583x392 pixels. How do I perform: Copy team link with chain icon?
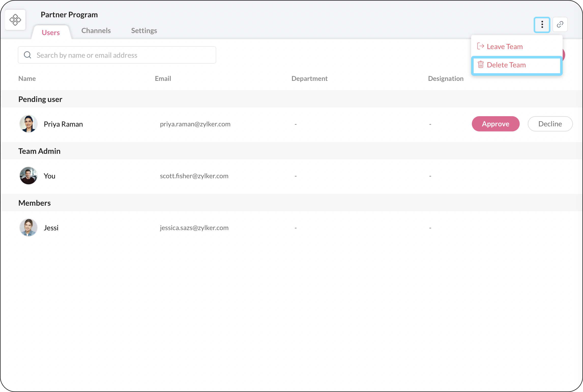click(560, 25)
